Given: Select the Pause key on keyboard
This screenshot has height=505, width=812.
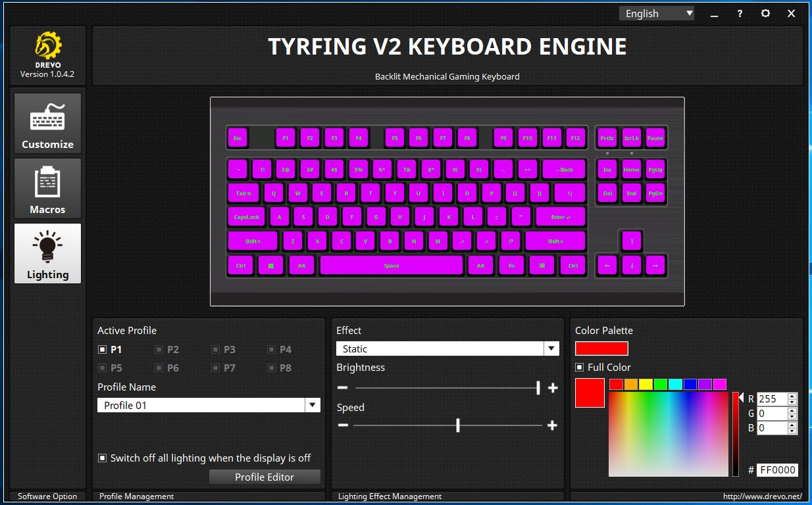Looking at the screenshot, I should [655, 138].
